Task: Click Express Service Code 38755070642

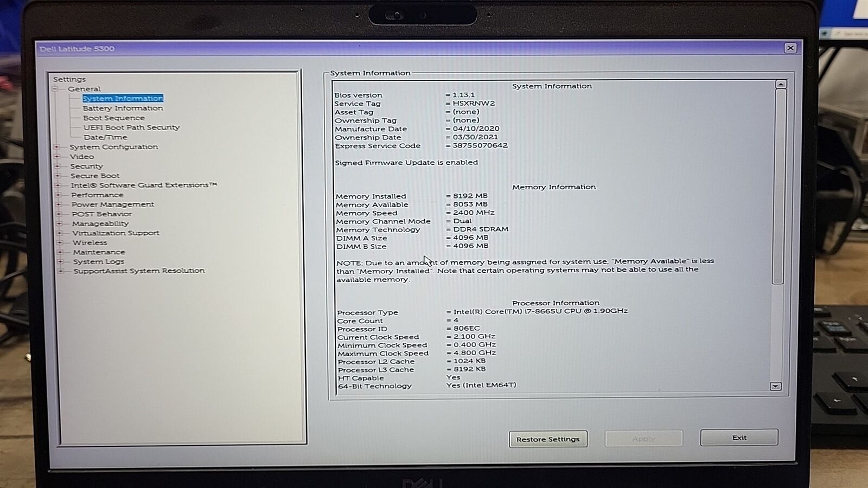Action: pyautogui.click(x=480, y=145)
